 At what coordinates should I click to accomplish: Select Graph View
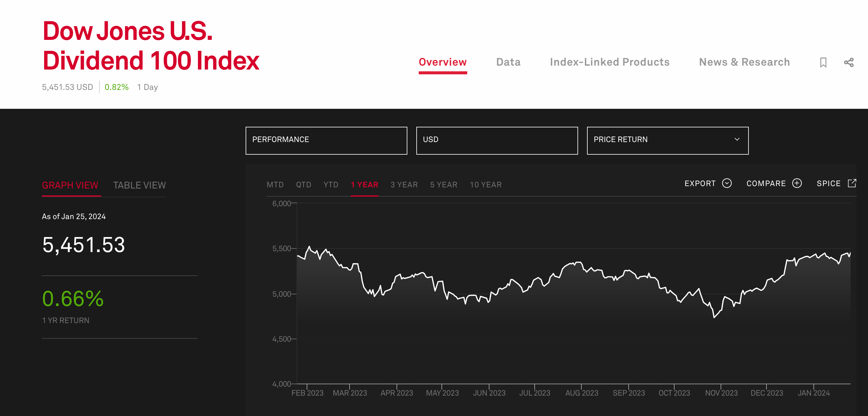tap(70, 185)
